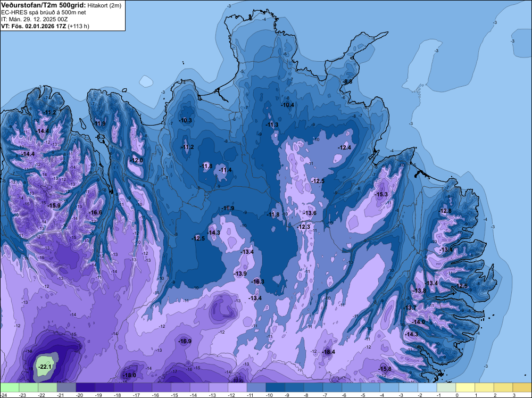Click the -16.9 temperature reading
Viewport: 532px width, 398px height.
click(x=185, y=342)
